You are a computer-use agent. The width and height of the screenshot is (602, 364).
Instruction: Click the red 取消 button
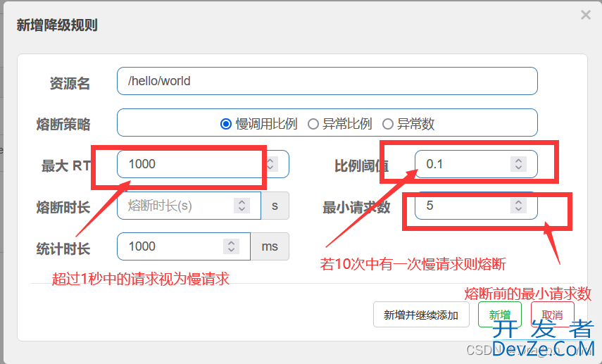point(553,315)
